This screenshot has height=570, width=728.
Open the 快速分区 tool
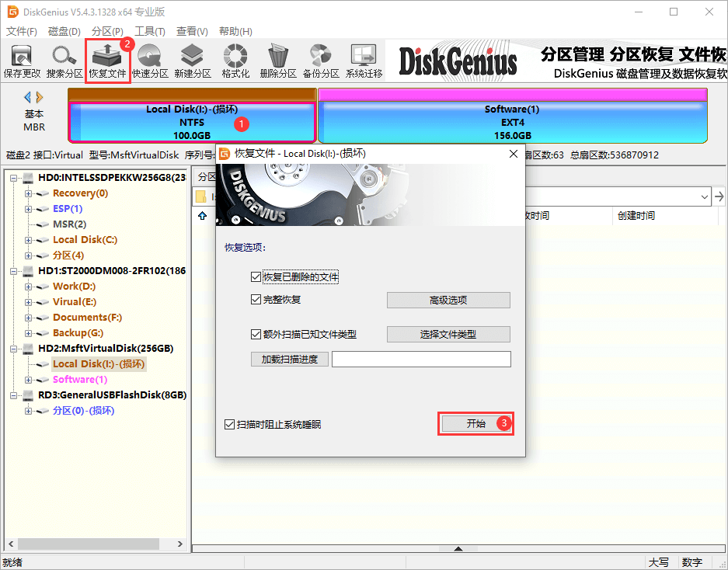[150, 61]
